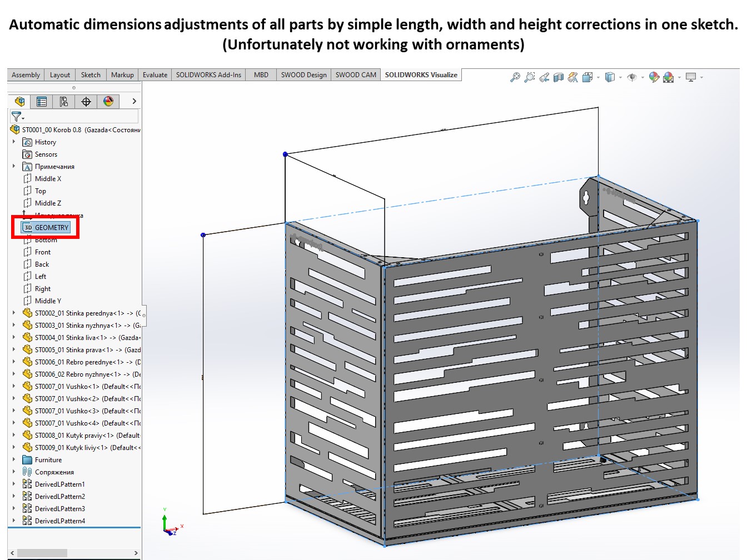747x560 pixels.
Task: Select the Right plane
Action: click(37, 289)
